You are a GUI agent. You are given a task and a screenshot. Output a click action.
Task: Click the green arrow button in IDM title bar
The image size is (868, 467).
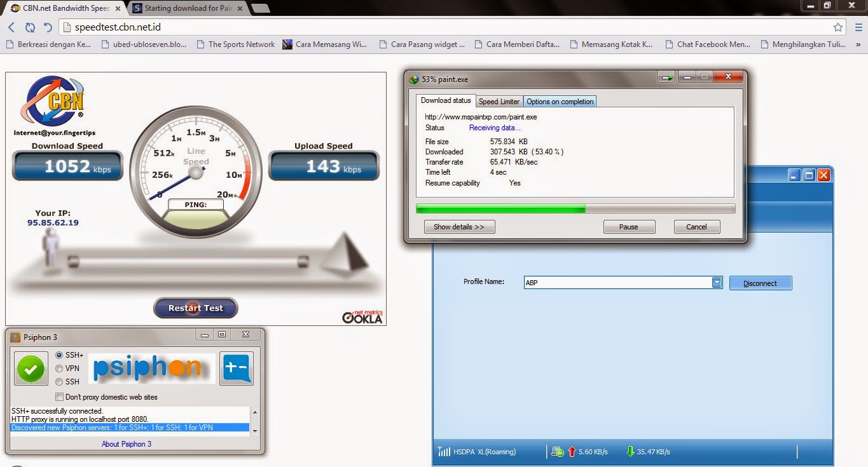pyautogui.click(x=666, y=78)
